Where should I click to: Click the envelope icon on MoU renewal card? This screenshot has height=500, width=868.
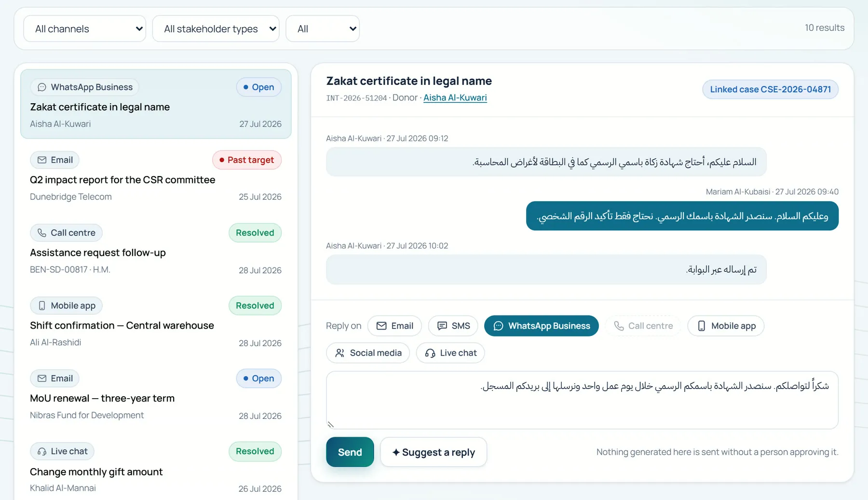(42, 379)
